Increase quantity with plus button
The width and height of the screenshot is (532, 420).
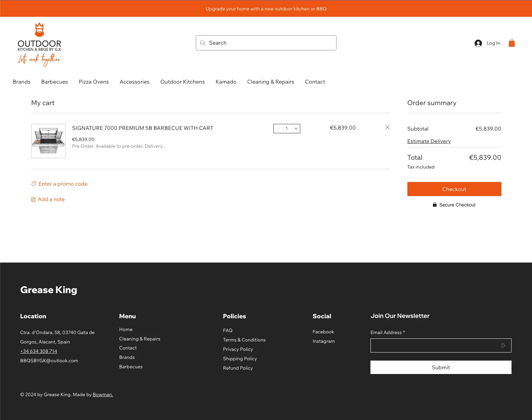pos(296,129)
